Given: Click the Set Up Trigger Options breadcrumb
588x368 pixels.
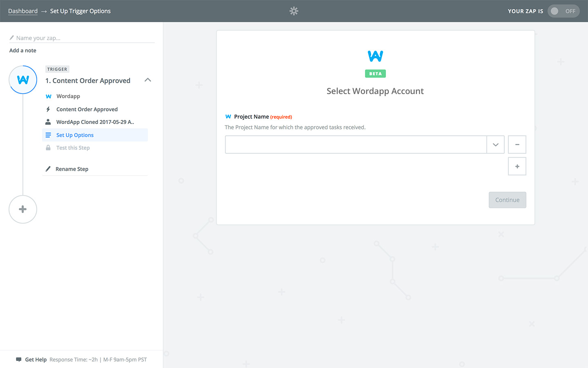Looking at the screenshot, I should tap(80, 11).
